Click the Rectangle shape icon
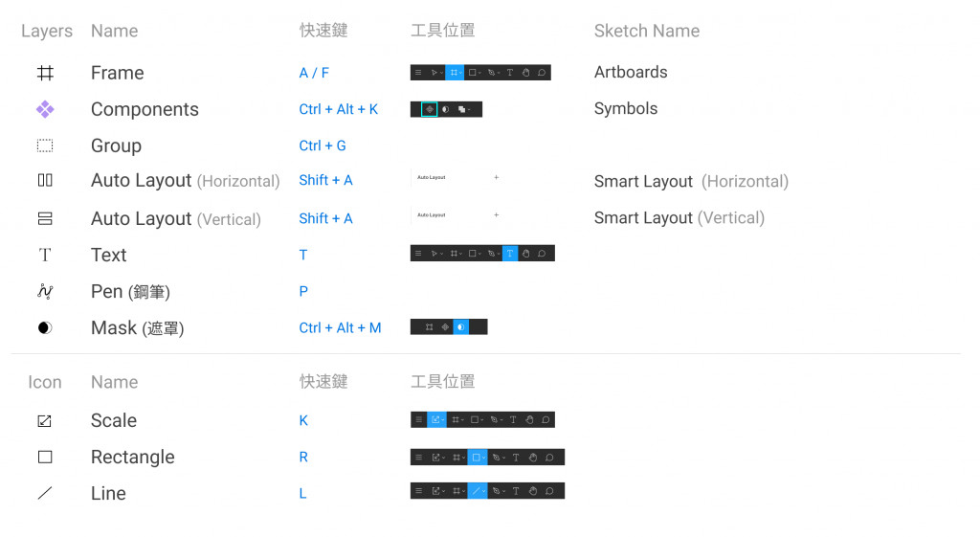Image resolution: width=980 pixels, height=537 pixels. click(x=45, y=457)
